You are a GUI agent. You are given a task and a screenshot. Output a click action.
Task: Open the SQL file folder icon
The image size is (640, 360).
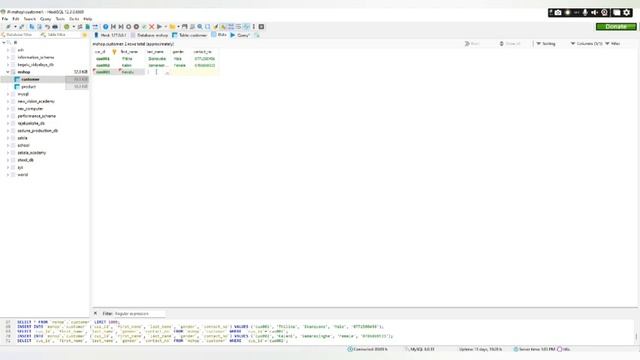click(172, 27)
